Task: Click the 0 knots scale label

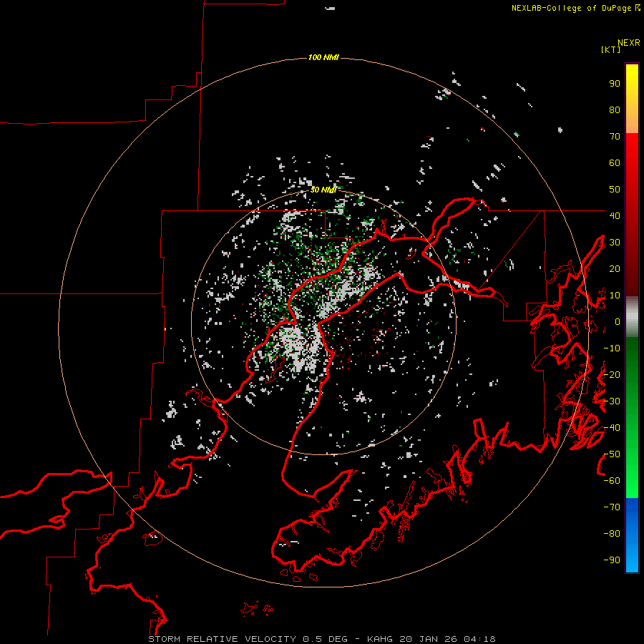Action: point(618,322)
